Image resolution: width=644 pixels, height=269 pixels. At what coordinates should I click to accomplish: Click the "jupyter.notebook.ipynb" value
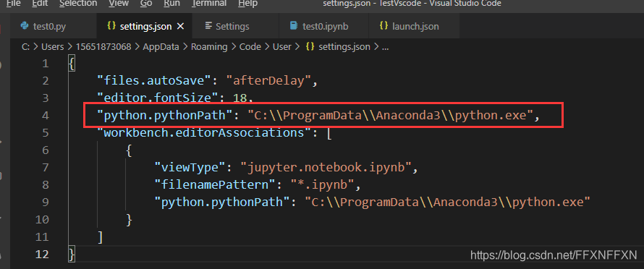[x=326, y=167]
